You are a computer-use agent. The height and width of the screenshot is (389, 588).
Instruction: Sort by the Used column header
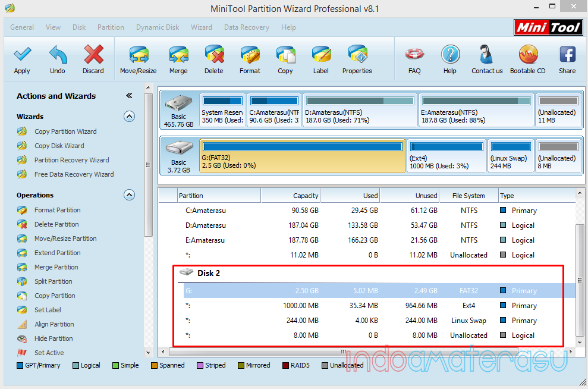coord(350,196)
